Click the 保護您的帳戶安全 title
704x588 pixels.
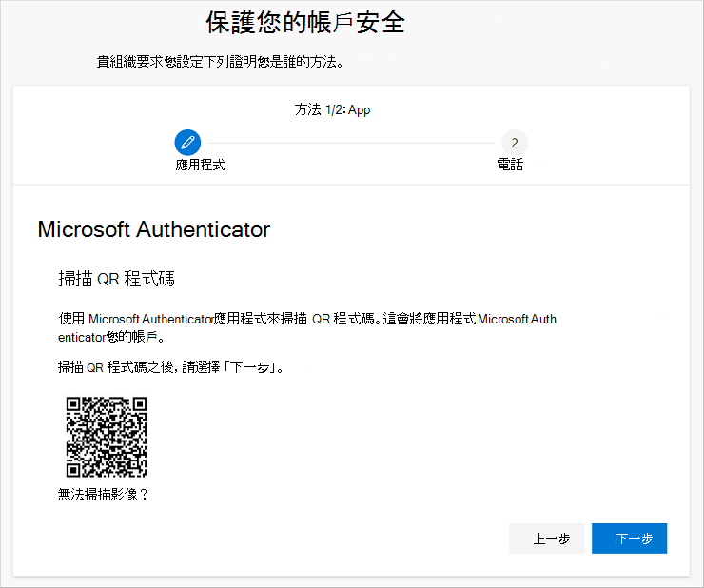pyautogui.click(x=305, y=23)
